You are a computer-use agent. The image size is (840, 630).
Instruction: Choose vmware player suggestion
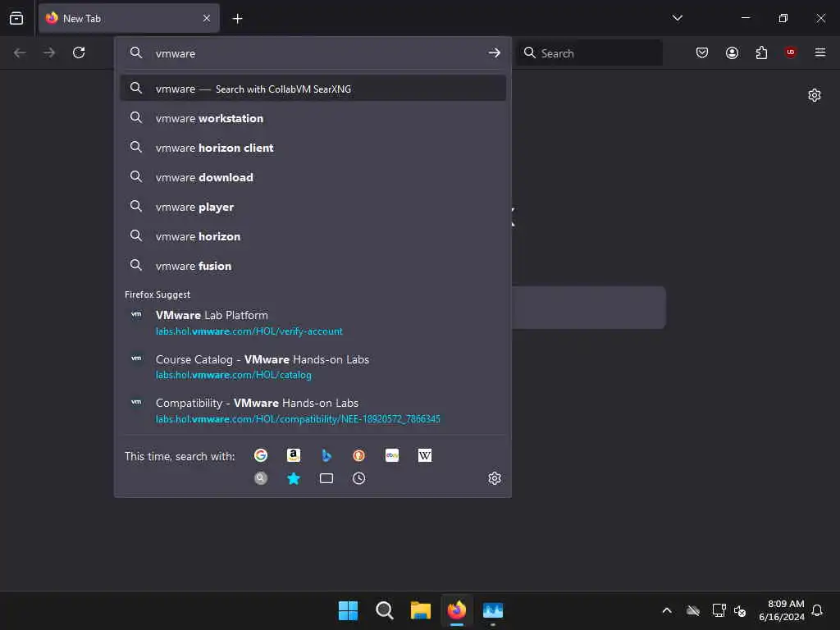(313, 207)
